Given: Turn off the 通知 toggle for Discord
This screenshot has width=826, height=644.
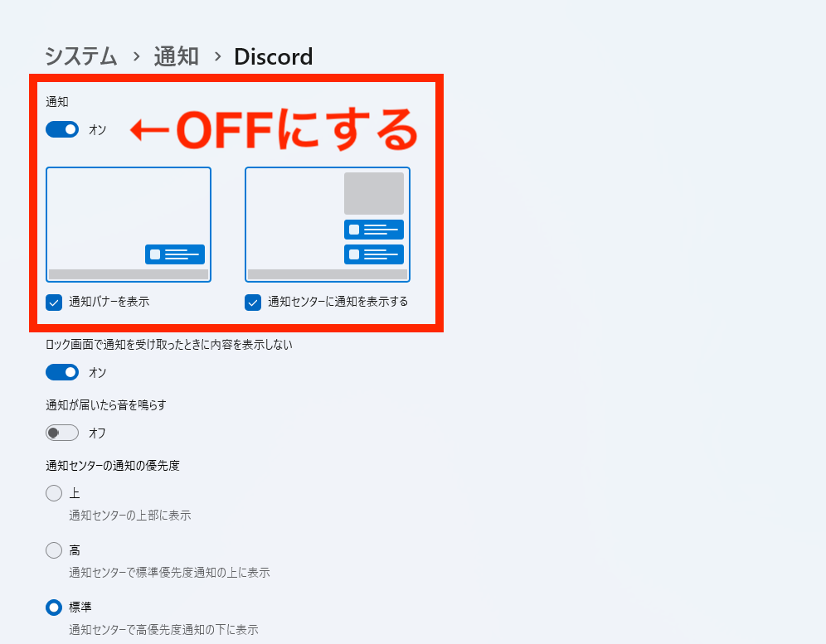Looking at the screenshot, I should (x=62, y=129).
